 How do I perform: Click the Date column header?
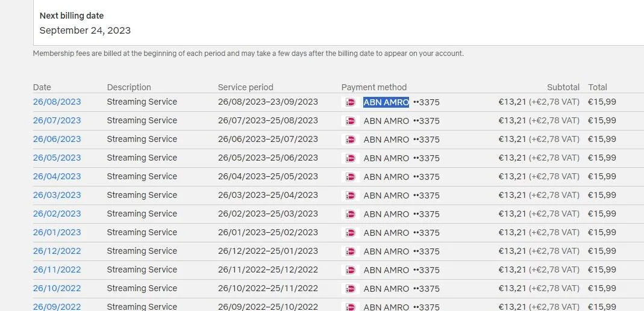[42, 87]
